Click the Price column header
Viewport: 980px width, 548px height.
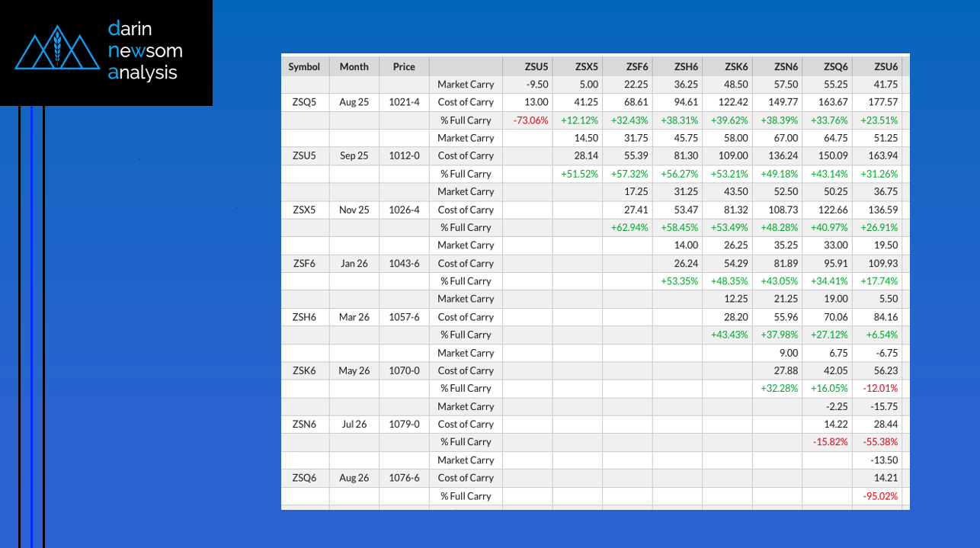pos(404,66)
